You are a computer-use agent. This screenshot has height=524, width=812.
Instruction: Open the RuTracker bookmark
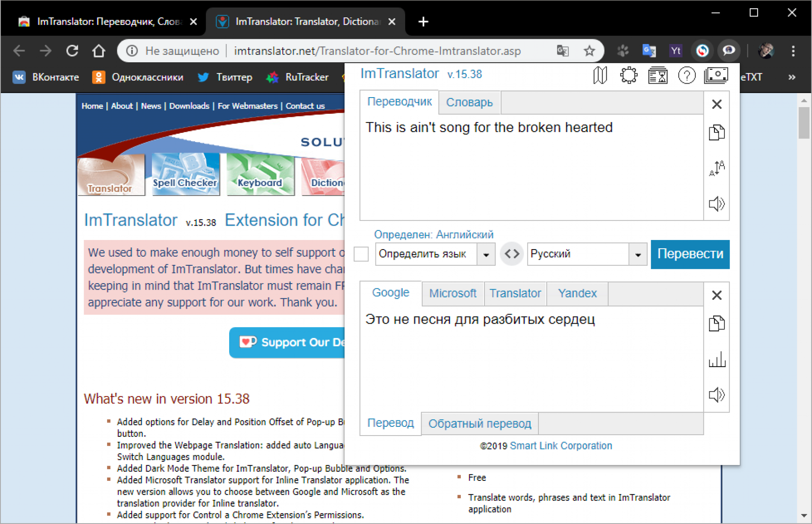[x=297, y=77]
